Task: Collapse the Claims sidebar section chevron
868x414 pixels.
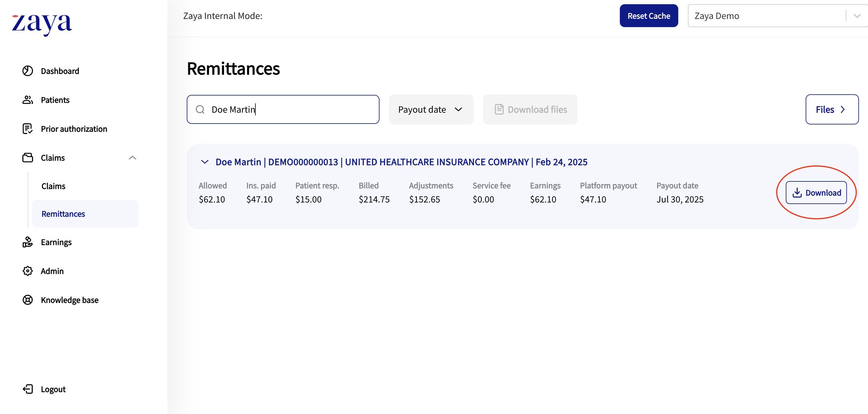Action: (x=133, y=158)
